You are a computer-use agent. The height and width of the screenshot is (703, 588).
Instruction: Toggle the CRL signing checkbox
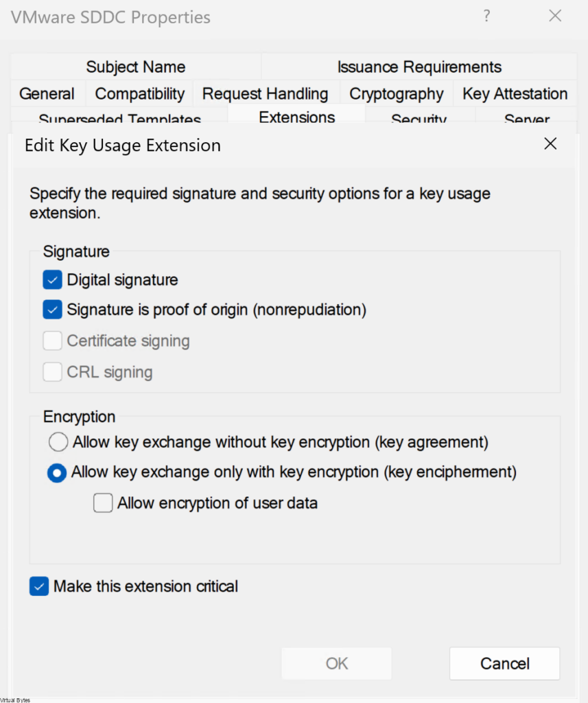(53, 372)
